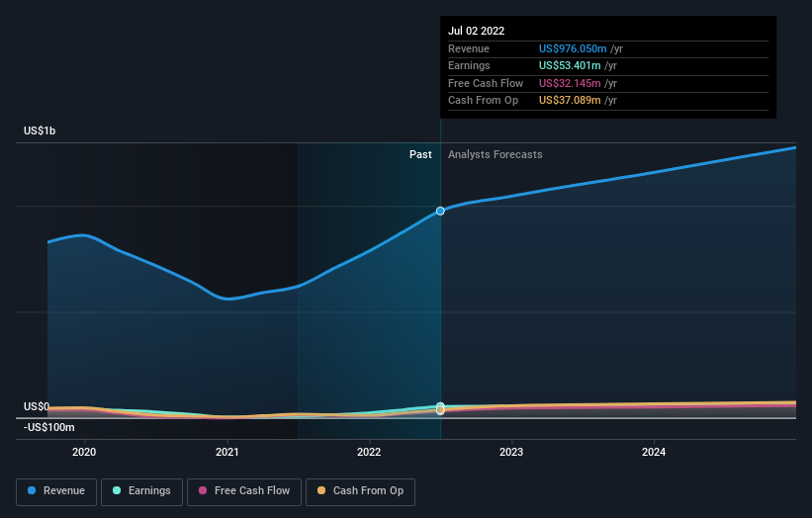Click the Jul 02 2022 tooltip date
812x518 pixels.
[x=476, y=31]
